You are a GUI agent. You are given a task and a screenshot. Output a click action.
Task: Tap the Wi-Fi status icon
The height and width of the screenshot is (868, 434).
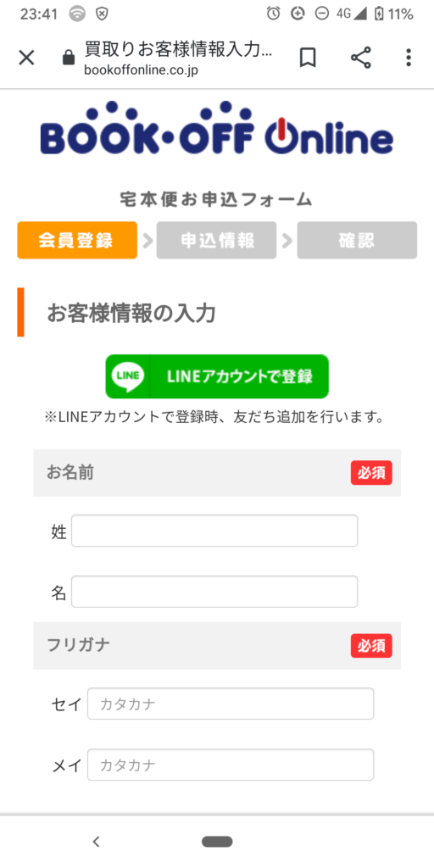click(77, 14)
